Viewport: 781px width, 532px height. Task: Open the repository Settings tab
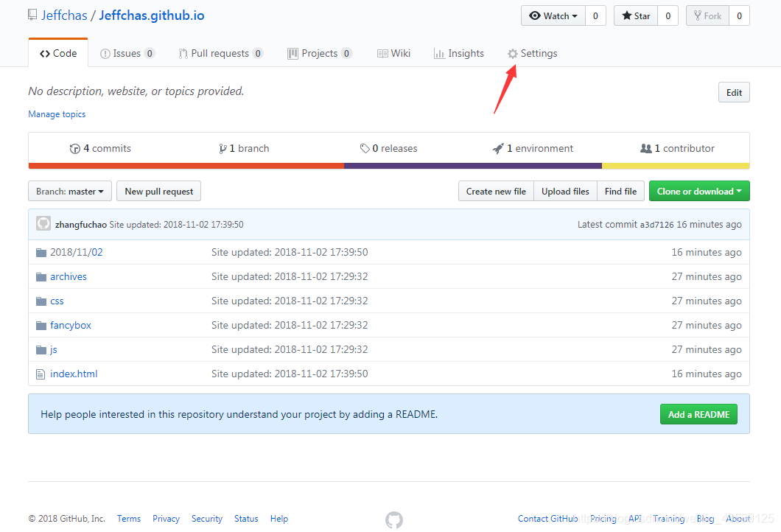533,53
